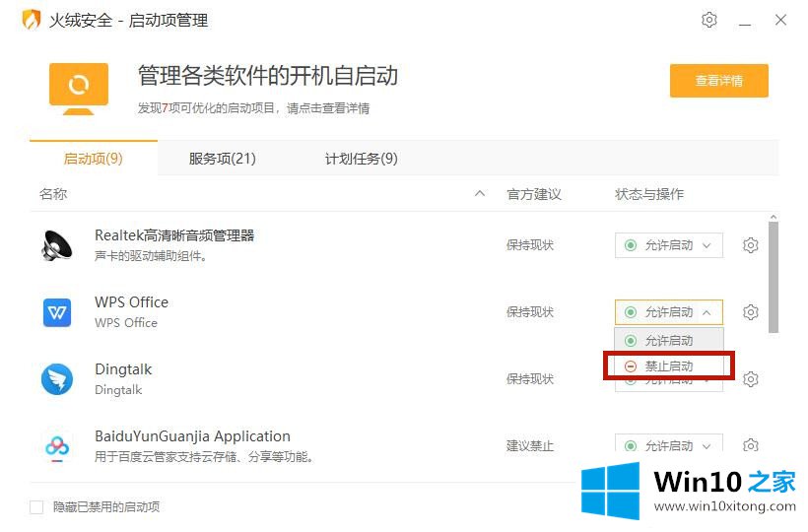Click 官方建议 column header
Image resolution: width=808 pixels, height=532 pixels.
[x=534, y=194]
